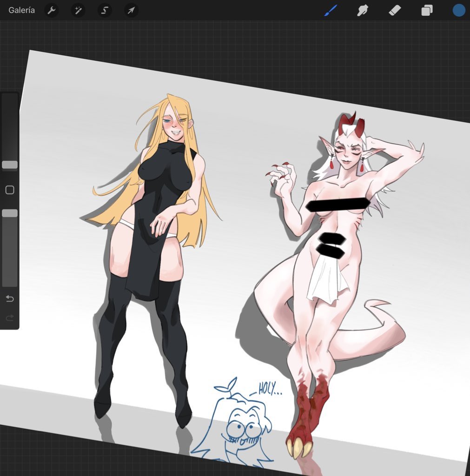
Task: Switch to the Smudge tool
Action: [x=362, y=10]
